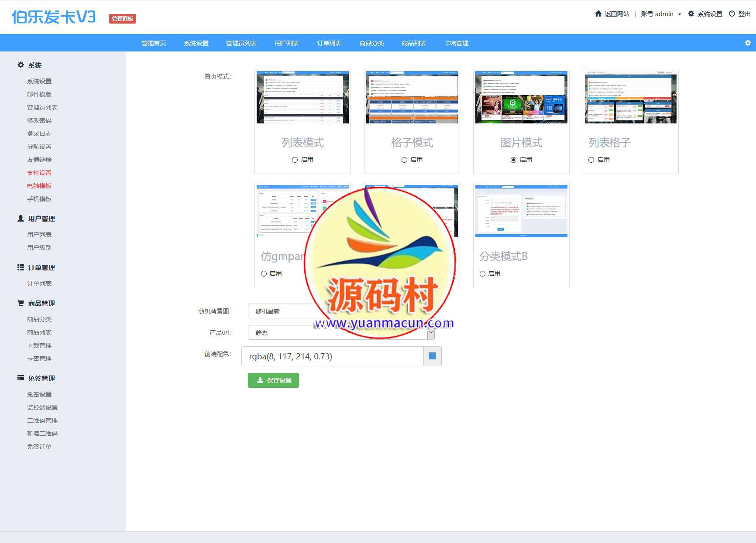The image size is (756, 543).
Task: Select the 格子模式 radio option
Action: (x=404, y=160)
